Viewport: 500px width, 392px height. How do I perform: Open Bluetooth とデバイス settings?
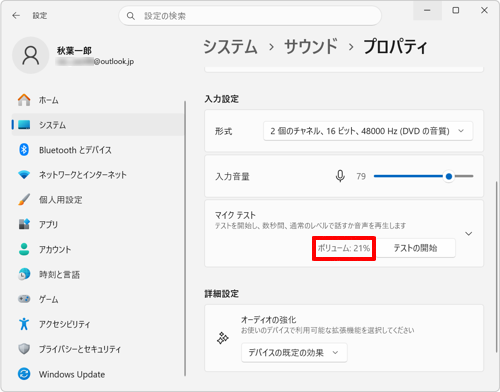pyautogui.click(x=98, y=150)
